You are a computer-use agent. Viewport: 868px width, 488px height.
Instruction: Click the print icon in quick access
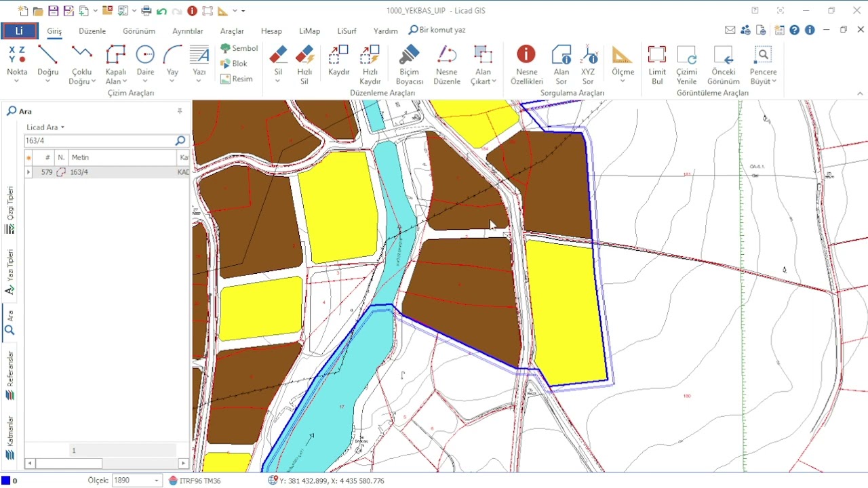click(146, 11)
